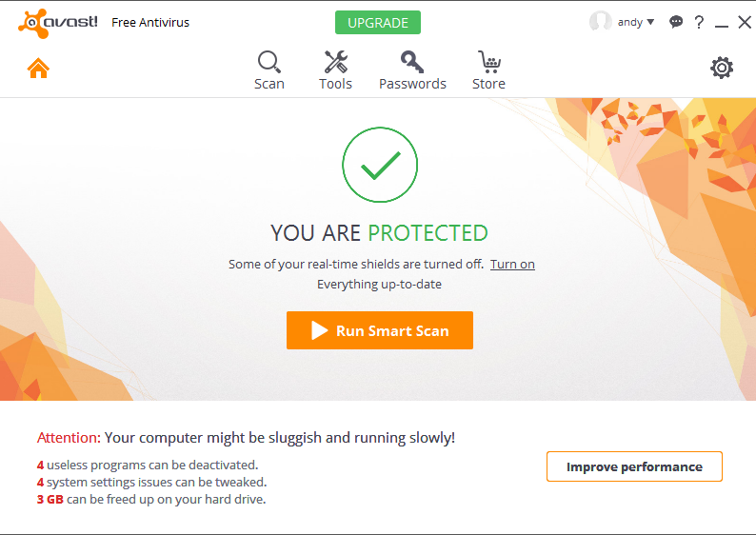Image resolution: width=756 pixels, height=535 pixels.
Task: Select the Passwords menu label
Action: pos(412,84)
